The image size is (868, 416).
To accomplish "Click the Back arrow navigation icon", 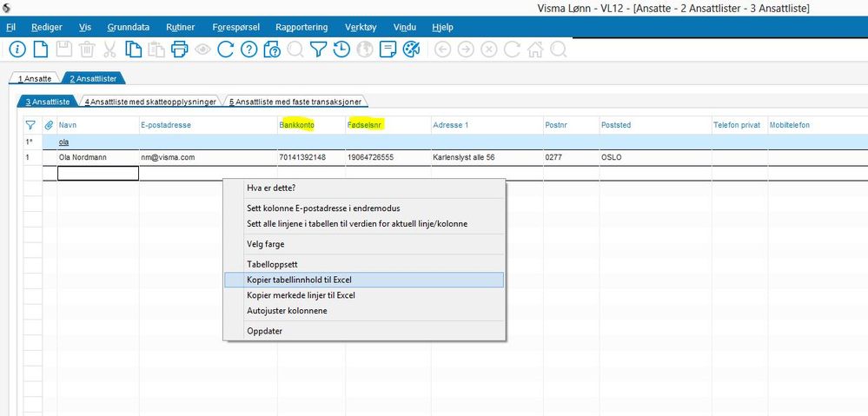I will 442,50.
